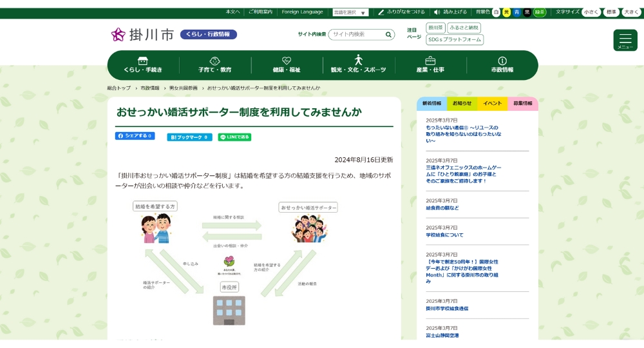Open the hamburger メニュー button

point(625,40)
